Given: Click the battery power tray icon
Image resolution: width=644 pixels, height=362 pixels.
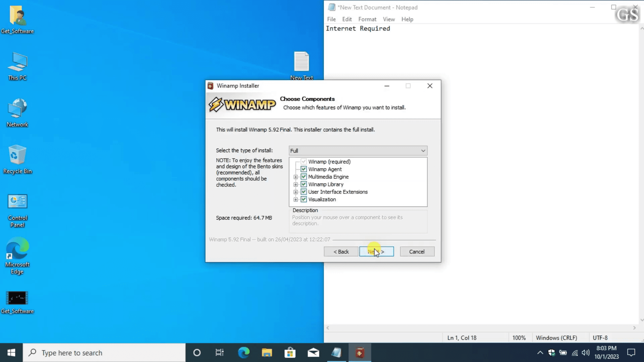Looking at the screenshot, I should coord(563,353).
